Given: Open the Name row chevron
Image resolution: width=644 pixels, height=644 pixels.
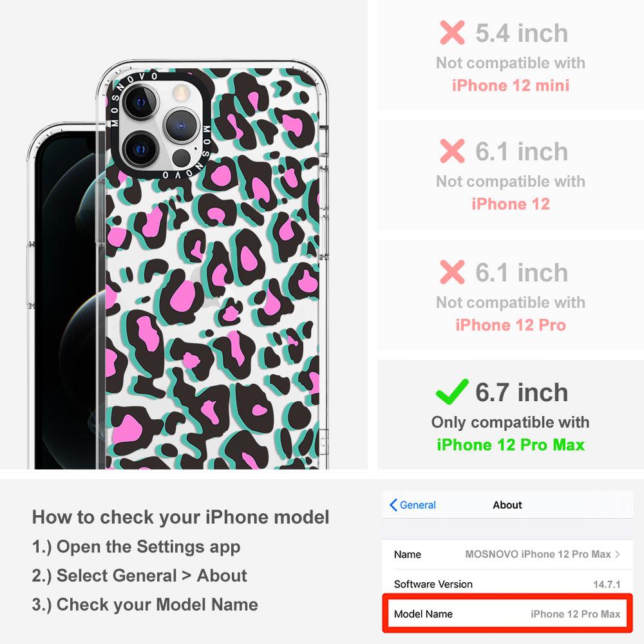Looking at the screenshot, I should 618,554.
